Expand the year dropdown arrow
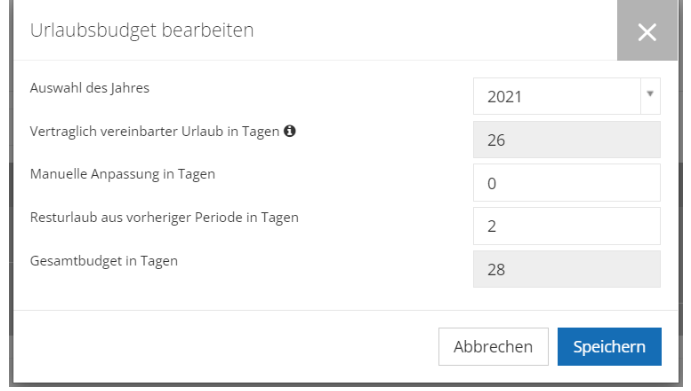 [x=650, y=96]
